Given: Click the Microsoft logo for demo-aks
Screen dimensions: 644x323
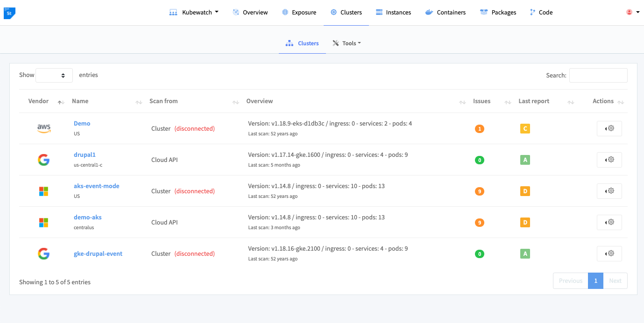Looking at the screenshot, I should (x=43, y=223).
